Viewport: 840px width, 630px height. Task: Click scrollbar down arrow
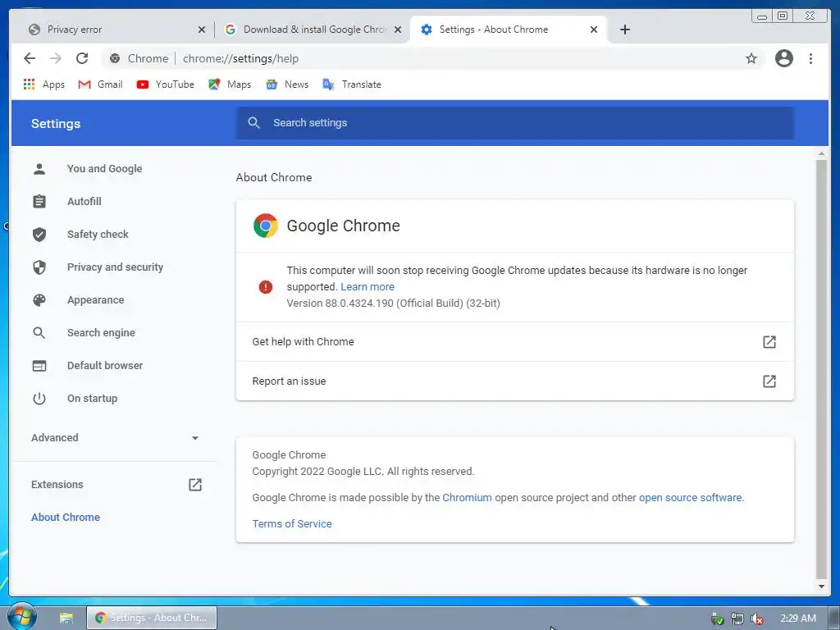tap(821, 586)
